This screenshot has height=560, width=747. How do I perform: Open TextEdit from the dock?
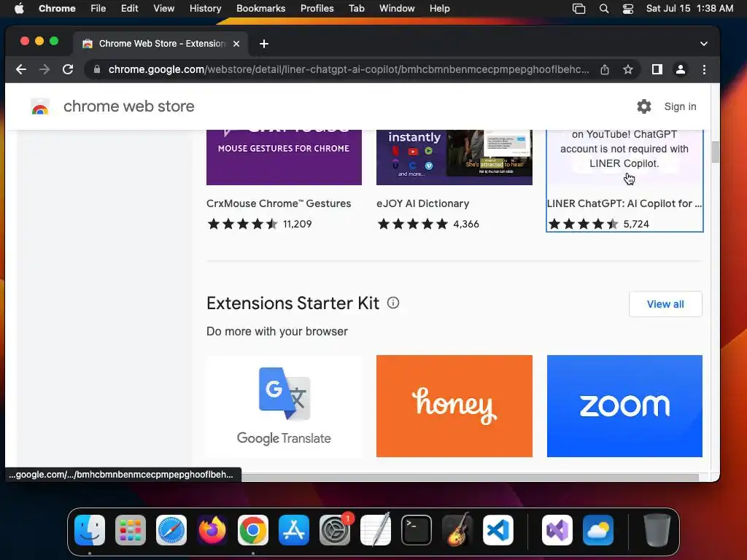376,530
